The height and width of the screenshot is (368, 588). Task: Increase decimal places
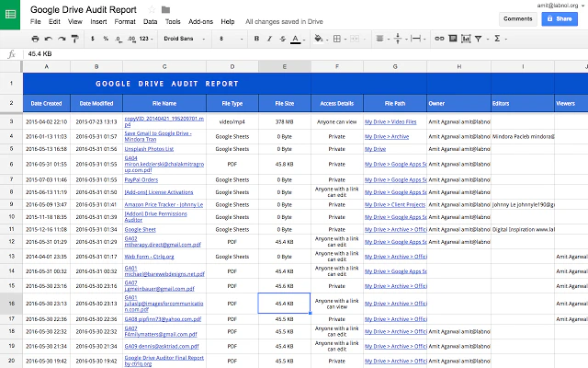click(x=131, y=39)
